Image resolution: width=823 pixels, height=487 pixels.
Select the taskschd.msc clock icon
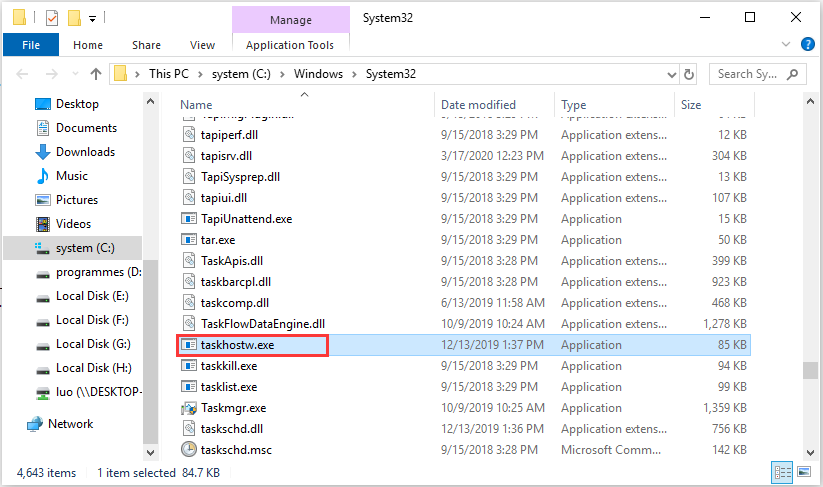pyautogui.click(x=189, y=450)
